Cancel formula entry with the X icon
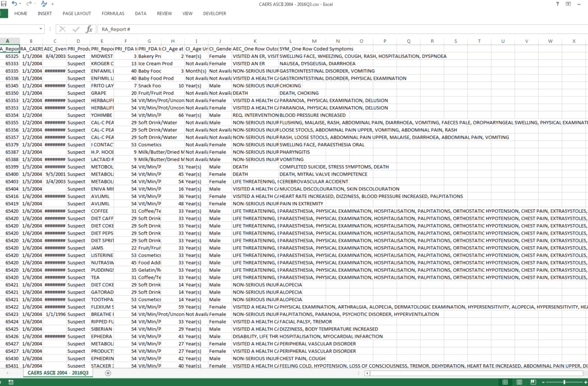 (x=63, y=29)
